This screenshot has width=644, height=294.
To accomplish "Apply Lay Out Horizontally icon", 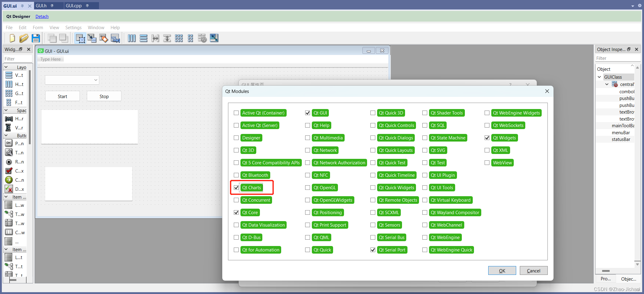I will click(x=132, y=38).
